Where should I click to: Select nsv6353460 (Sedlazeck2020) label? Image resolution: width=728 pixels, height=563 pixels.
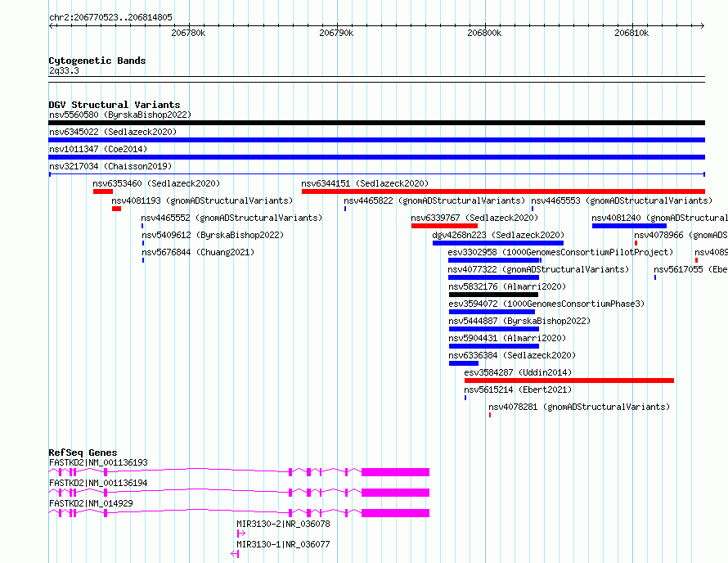156,183
